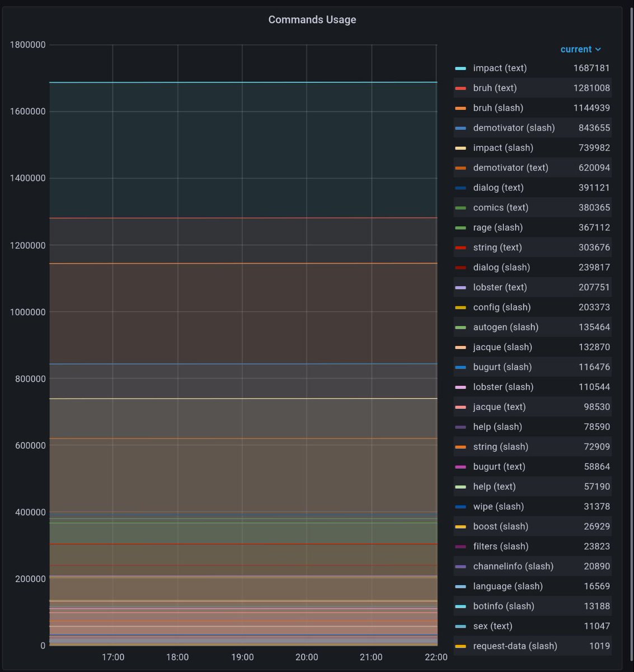Toggle demotivator (slash) legend entry
The image size is (634, 672).
[514, 128]
